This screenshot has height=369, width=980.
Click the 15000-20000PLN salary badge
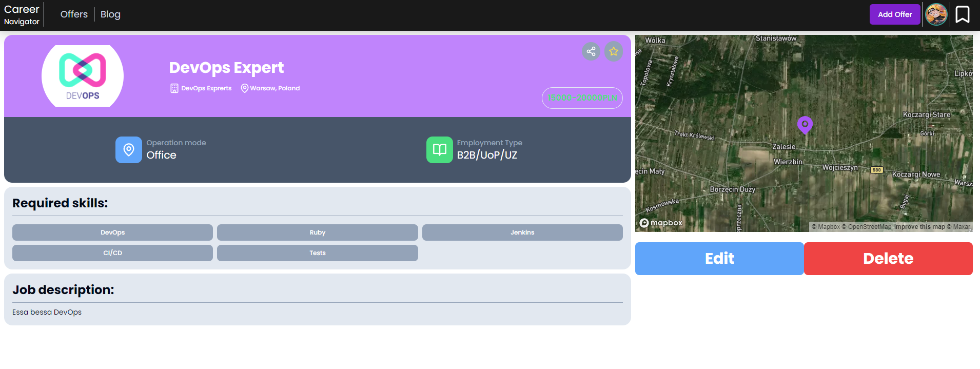[x=582, y=98]
